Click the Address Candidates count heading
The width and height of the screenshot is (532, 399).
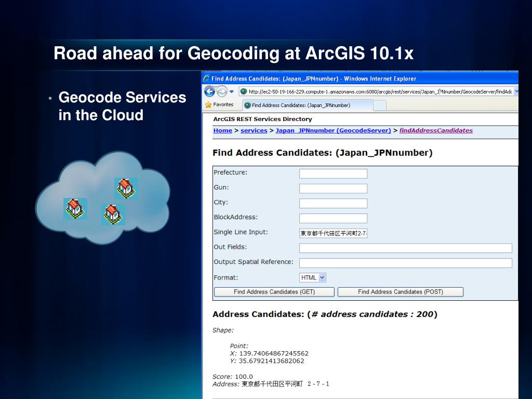coord(325,314)
